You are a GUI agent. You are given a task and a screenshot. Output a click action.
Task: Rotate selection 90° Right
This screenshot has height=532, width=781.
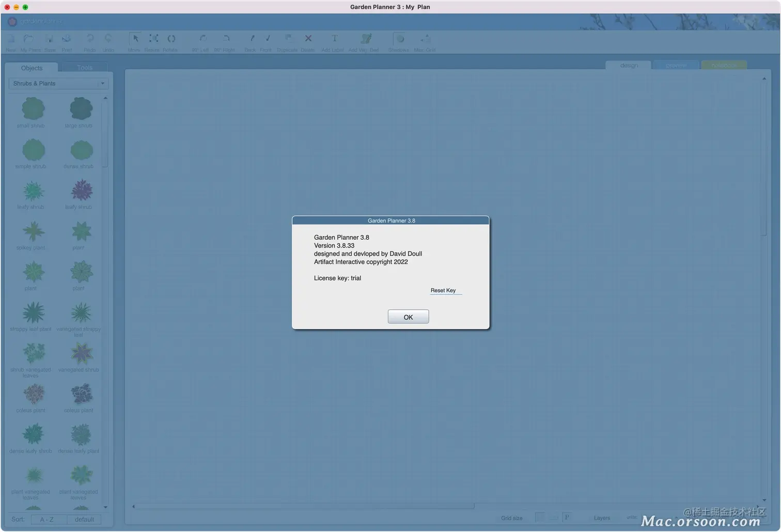click(225, 39)
